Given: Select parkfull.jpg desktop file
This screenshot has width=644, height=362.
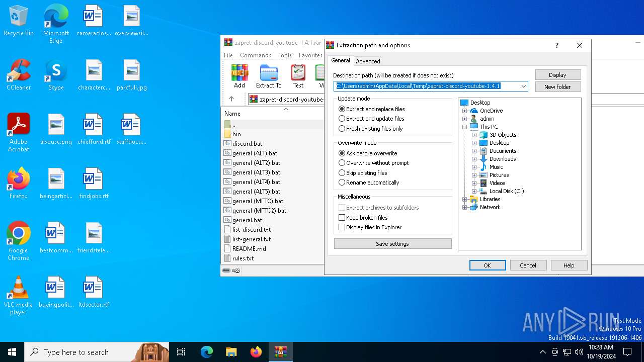Looking at the screenshot, I should tap(132, 75).
